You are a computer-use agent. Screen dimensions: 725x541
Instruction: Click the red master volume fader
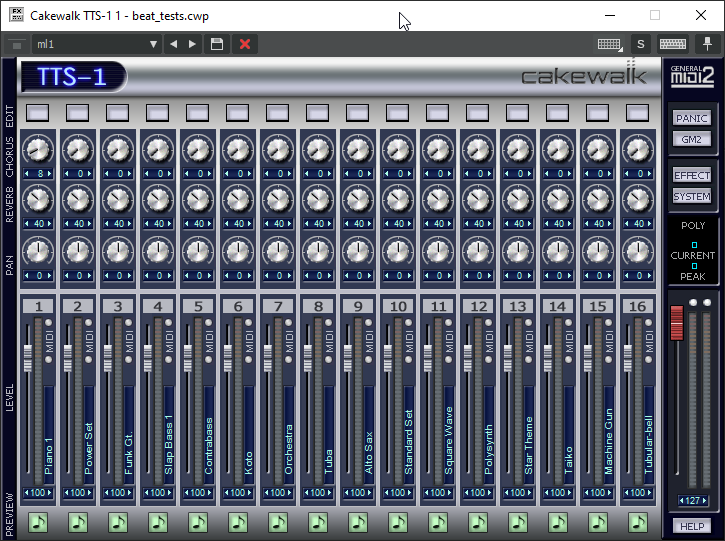pos(676,322)
